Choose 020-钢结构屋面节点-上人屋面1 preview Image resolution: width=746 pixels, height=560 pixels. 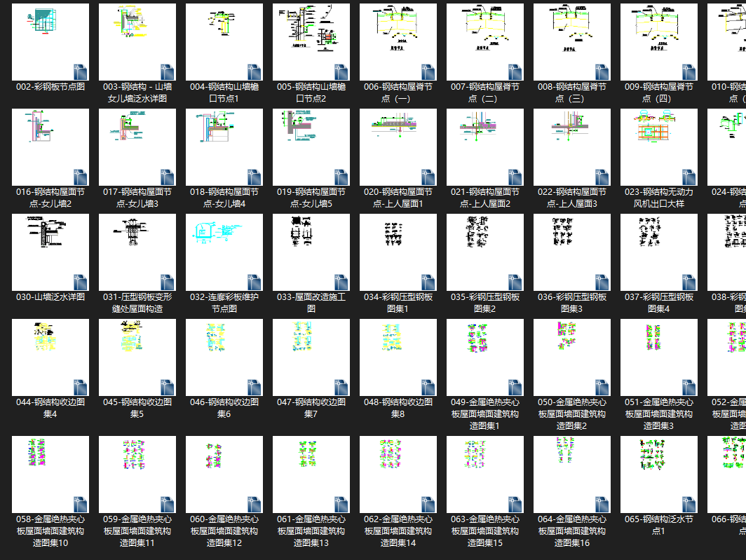(398, 147)
